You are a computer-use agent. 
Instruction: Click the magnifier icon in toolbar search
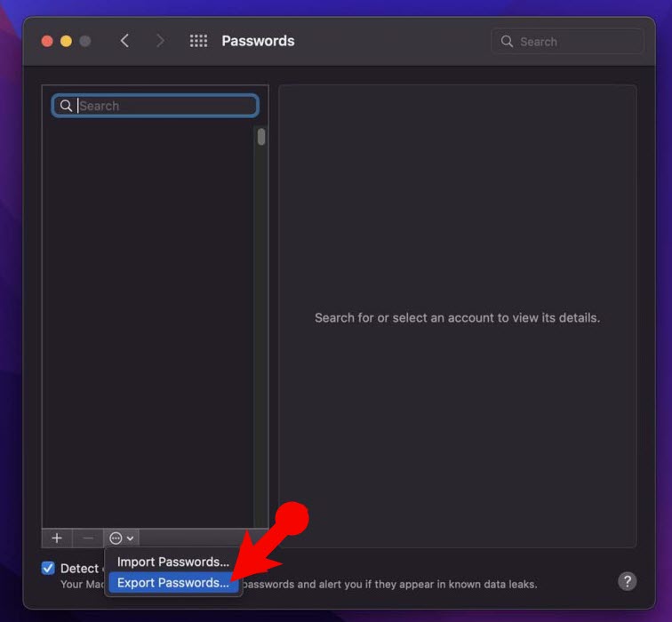pyautogui.click(x=507, y=41)
